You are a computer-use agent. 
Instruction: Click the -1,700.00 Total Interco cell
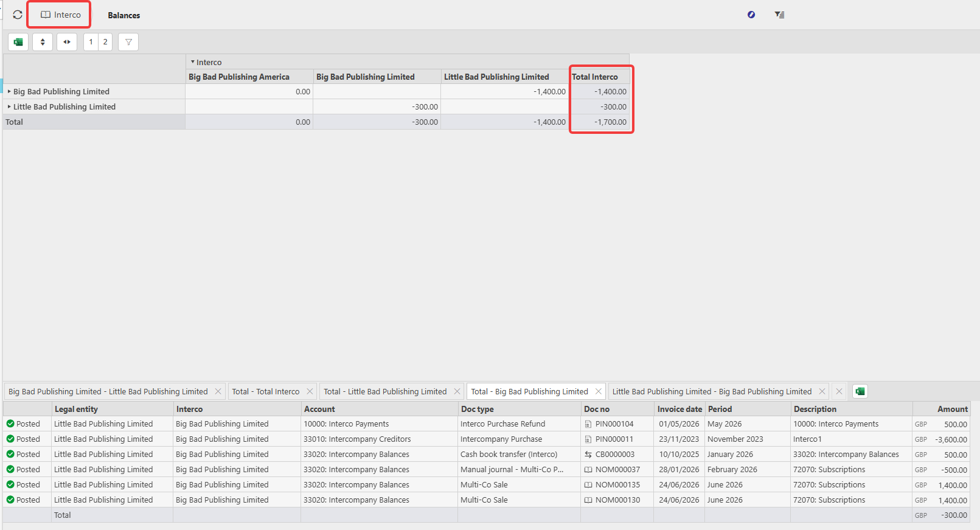(x=599, y=122)
